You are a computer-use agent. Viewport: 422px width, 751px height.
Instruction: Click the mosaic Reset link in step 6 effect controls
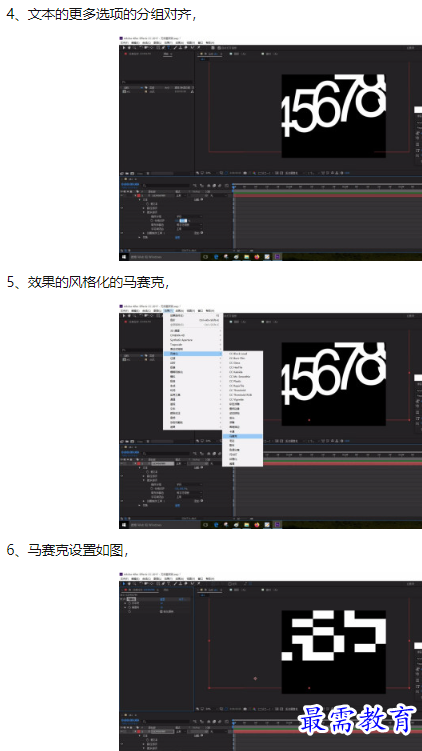click(x=162, y=599)
